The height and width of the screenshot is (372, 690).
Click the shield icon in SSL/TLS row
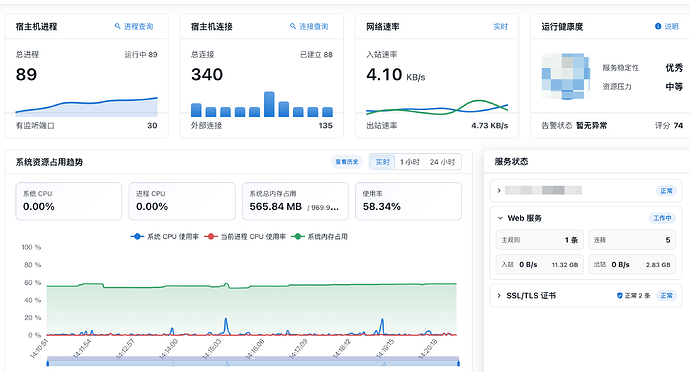(620, 295)
